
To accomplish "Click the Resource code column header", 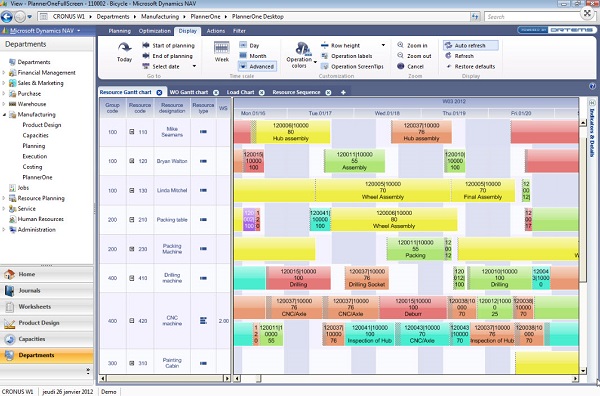I will 140,108.
